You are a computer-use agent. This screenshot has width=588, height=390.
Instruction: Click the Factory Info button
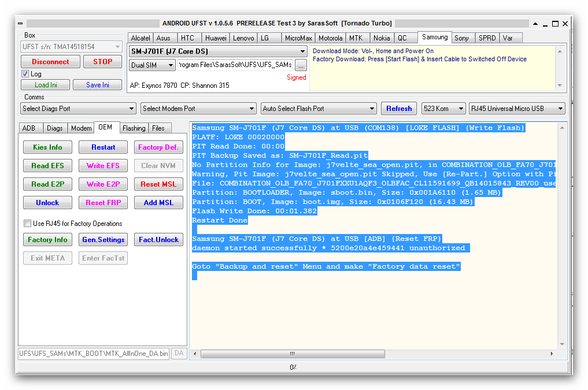[47, 239]
